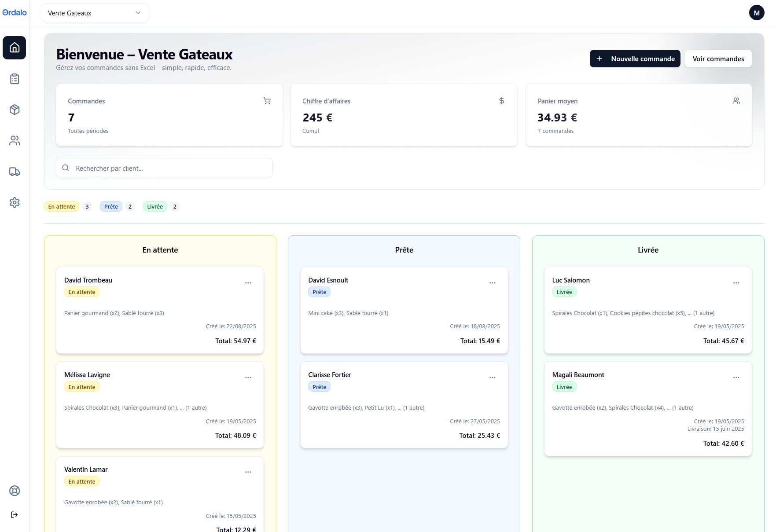Viewport: 776px width, 532px height.
Task: Click the shopping cart icon on Commandes card
Action: click(x=267, y=101)
